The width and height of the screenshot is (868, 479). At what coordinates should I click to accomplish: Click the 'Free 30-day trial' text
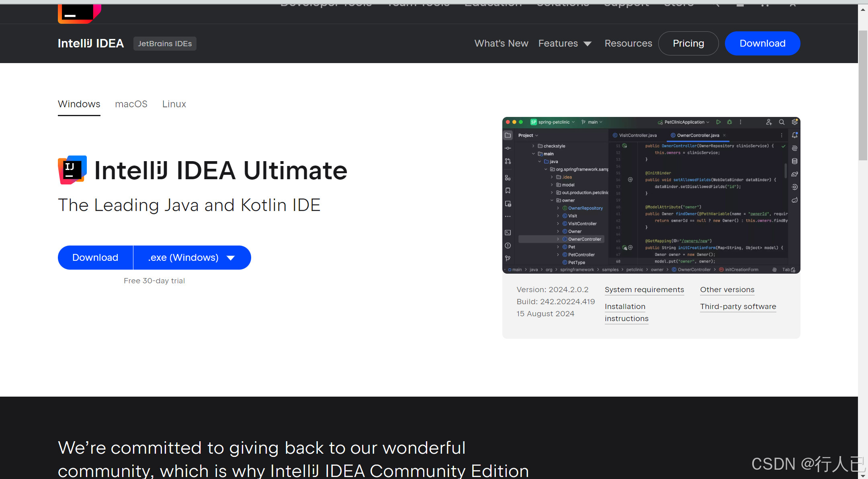(x=154, y=281)
